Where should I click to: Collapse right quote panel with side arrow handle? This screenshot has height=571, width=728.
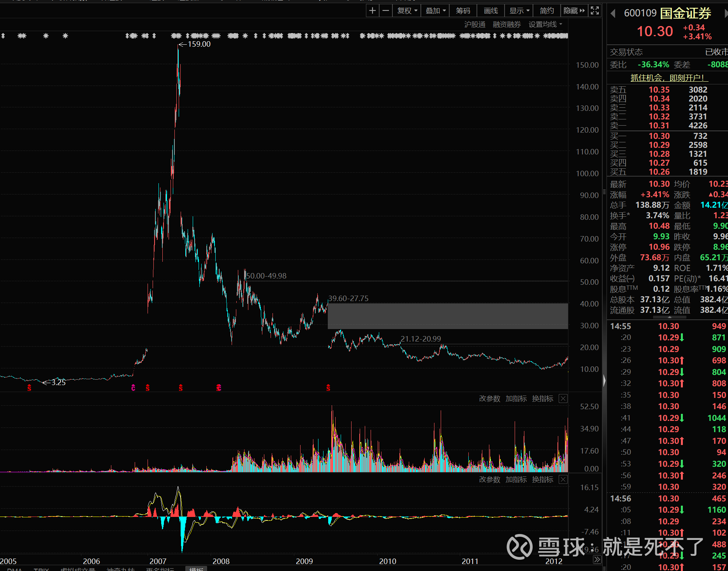tap(604, 380)
